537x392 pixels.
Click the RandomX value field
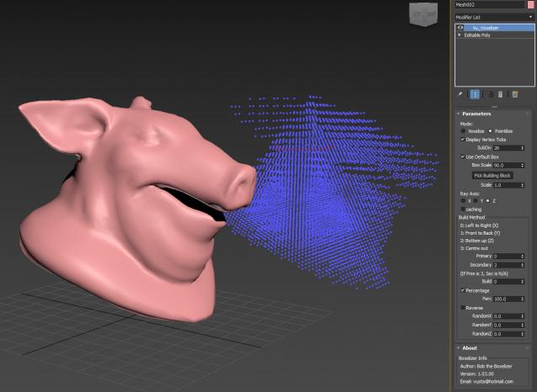[507, 316]
